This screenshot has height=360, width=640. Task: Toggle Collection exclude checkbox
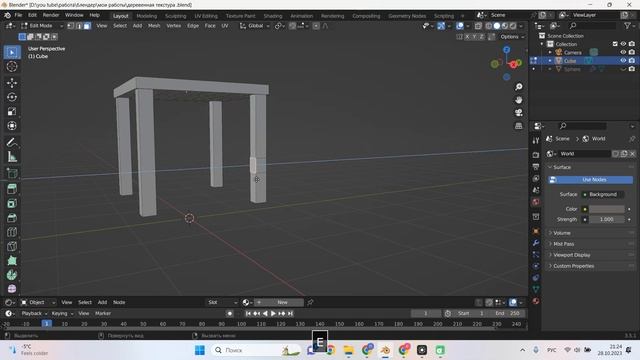[615, 44]
